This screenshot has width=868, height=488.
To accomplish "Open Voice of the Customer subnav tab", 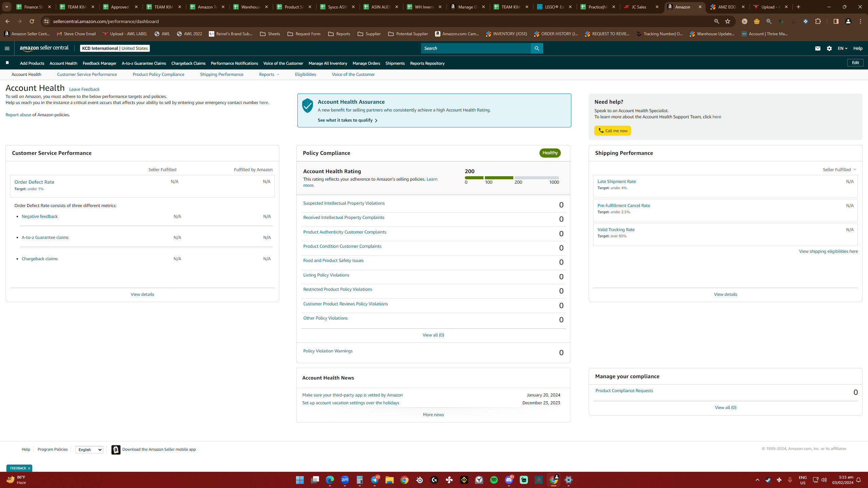I will [353, 75].
